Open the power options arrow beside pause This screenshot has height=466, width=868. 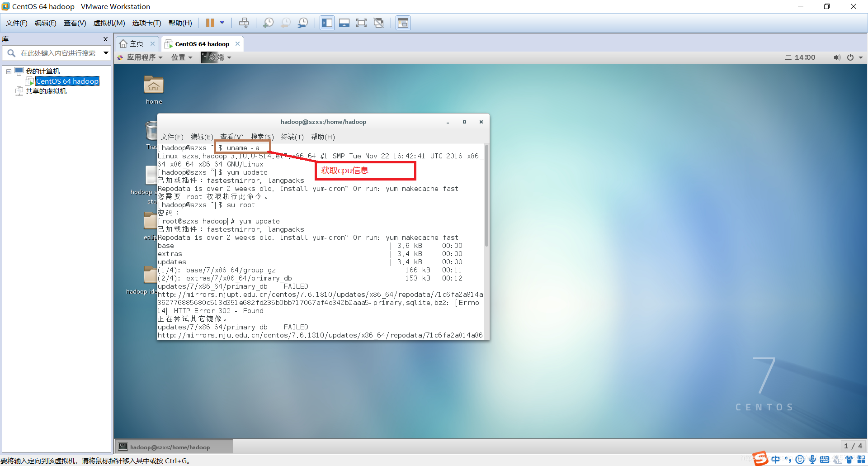222,23
